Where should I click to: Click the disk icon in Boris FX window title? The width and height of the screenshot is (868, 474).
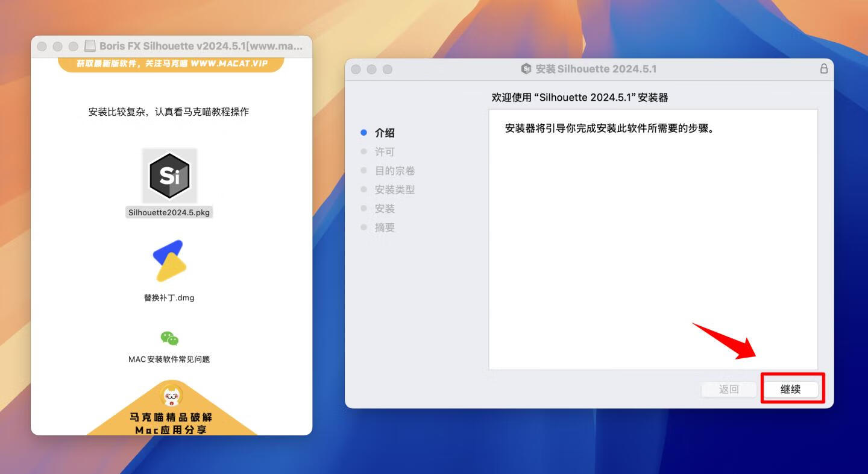click(x=90, y=46)
